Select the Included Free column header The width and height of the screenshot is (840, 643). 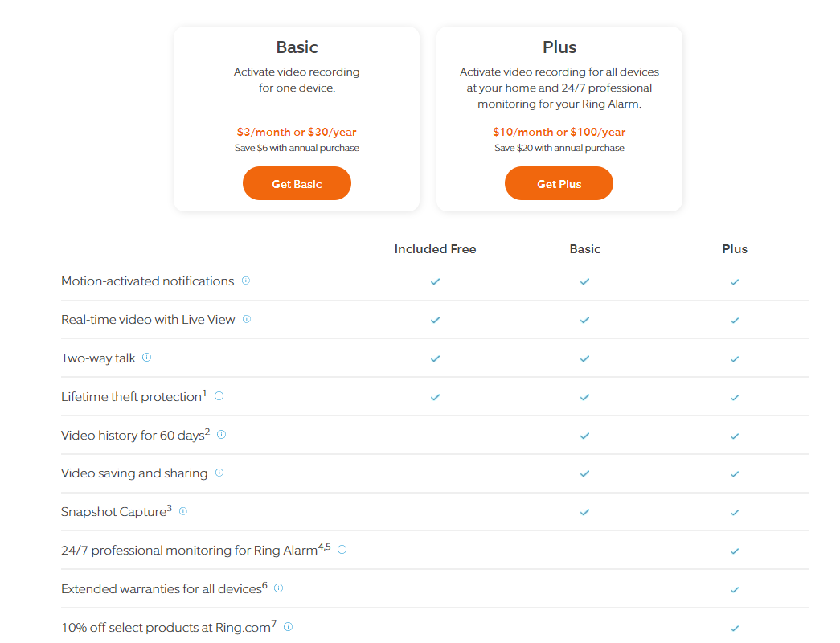pos(435,248)
